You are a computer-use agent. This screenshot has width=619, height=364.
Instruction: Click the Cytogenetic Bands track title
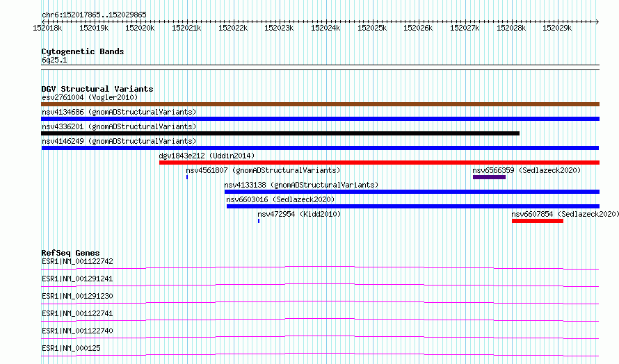click(83, 51)
